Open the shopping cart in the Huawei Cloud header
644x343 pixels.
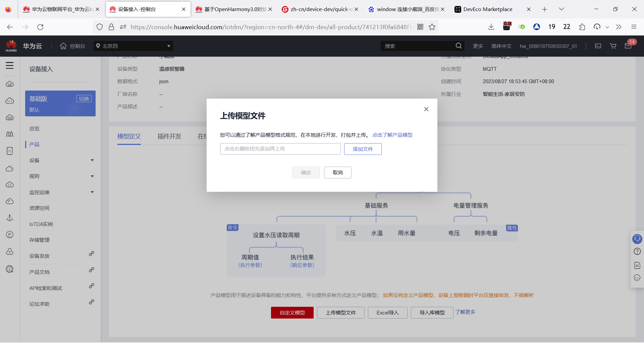tap(613, 46)
